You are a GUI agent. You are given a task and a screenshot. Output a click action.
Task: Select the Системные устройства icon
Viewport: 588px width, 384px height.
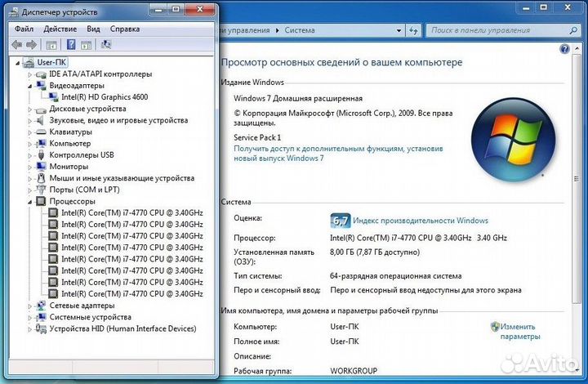41,317
